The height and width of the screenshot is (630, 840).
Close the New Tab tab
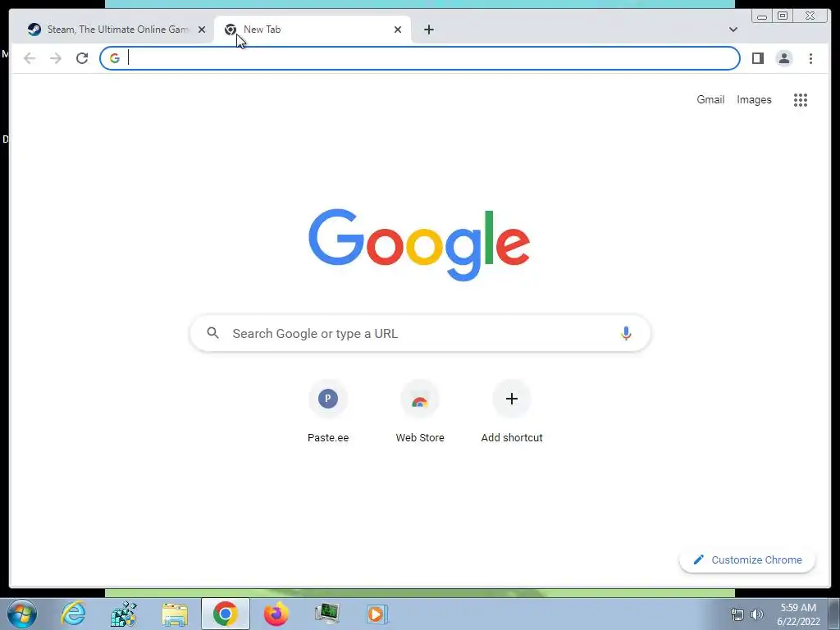(x=398, y=30)
